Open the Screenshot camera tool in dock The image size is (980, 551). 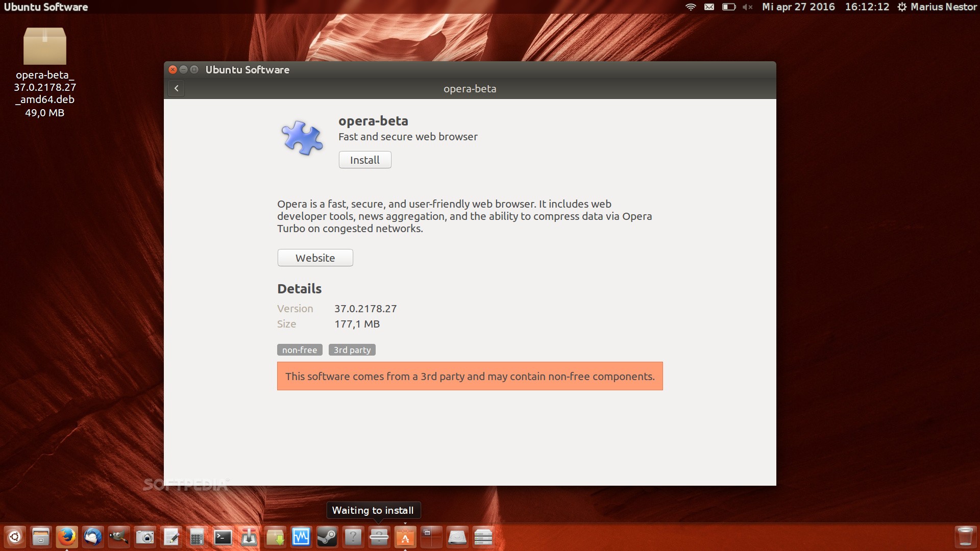pyautogui.click(x=145, y=537)
